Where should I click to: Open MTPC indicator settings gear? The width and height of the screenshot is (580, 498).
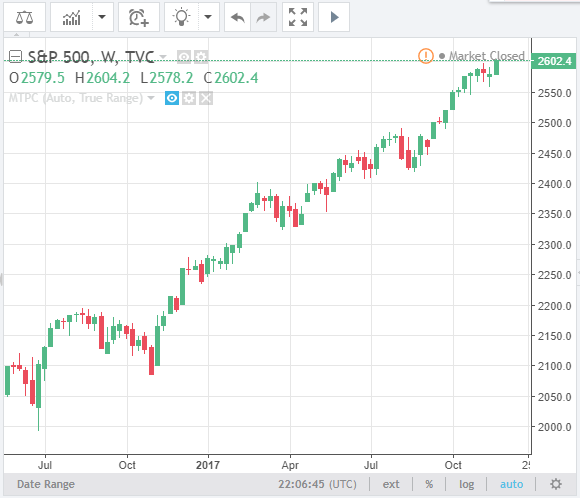point(189,98)
